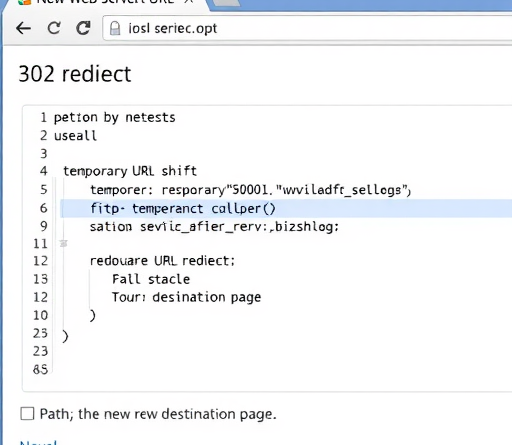Click the padlock icon in address bar
The image size is (512, 445).
pyautogui.click(x=115, y=28)
